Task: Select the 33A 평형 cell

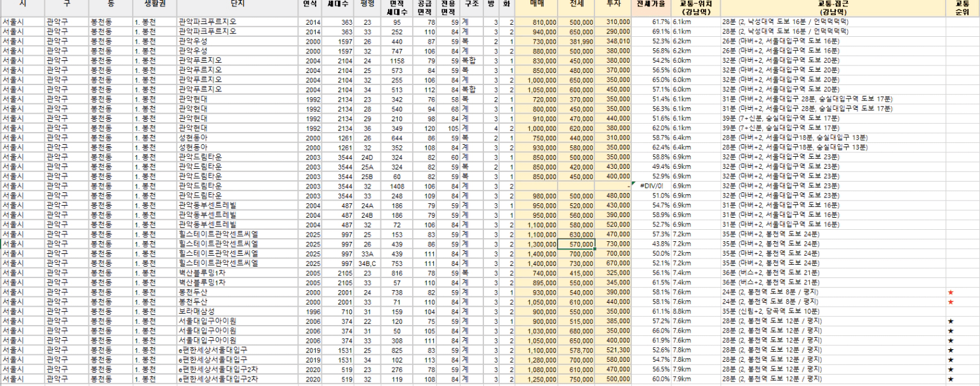Action: click(367, 253)
